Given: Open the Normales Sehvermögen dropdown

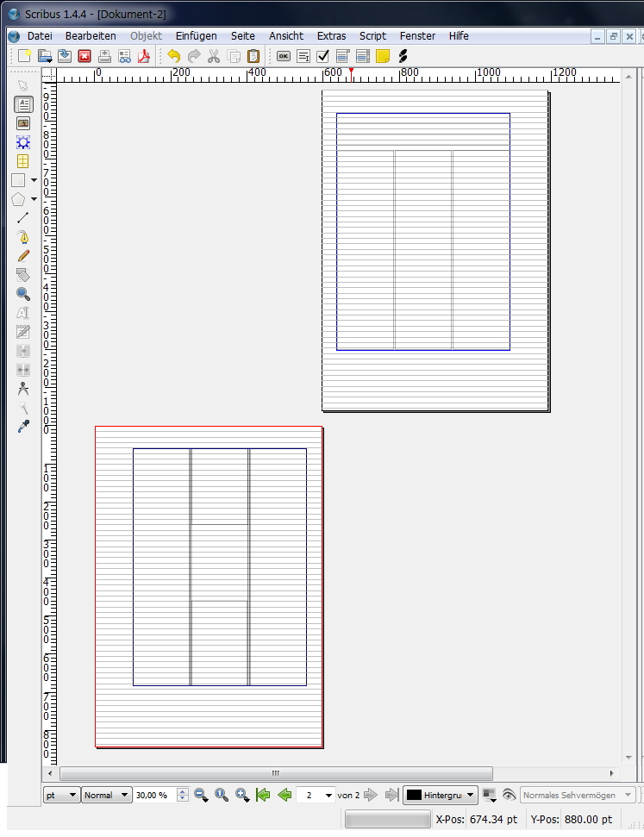Looking at the screenshot, I should pyautogui.click(x=578, y=795).
